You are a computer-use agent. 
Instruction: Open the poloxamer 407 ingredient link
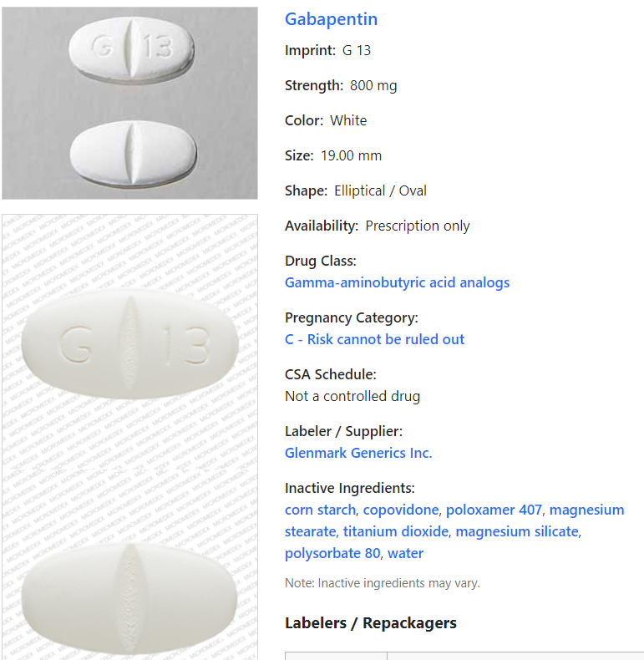tap(494, 510)
